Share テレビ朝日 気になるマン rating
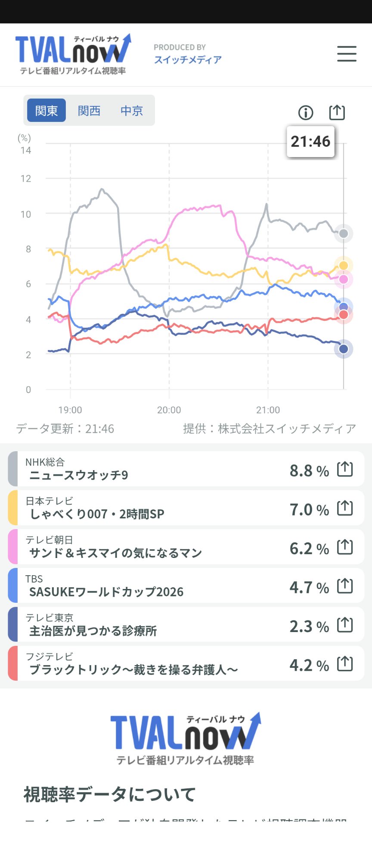This screenshot has width=372, height=868. [x=345, y=547]
